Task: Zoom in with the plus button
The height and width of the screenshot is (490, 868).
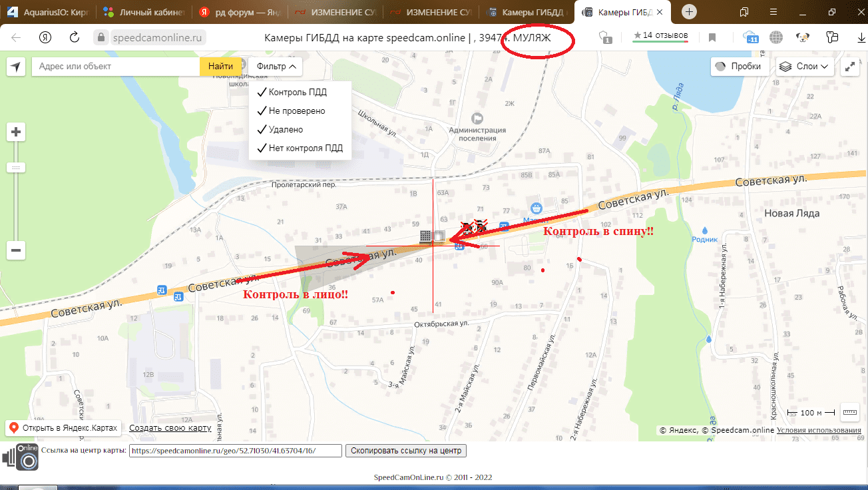Action: tap(16, 132)
